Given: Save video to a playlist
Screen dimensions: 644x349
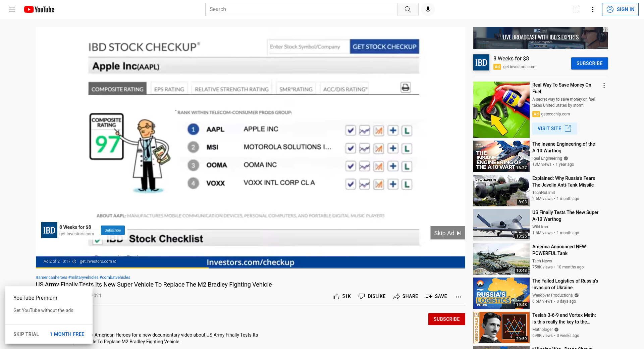Looking at the screenshot, I should 436,296.
